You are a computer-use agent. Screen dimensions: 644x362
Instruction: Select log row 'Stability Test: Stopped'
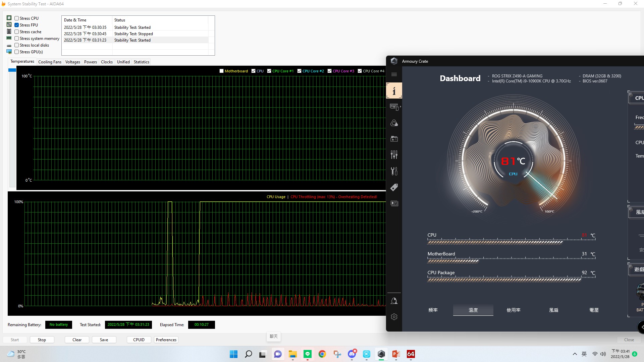click(x=135, y=34)
